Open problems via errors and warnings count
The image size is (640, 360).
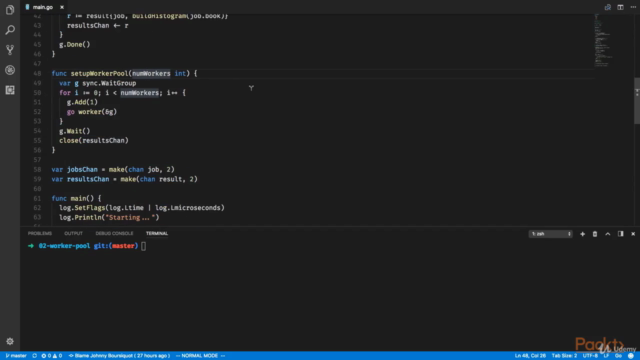click(x=51, y=356)
